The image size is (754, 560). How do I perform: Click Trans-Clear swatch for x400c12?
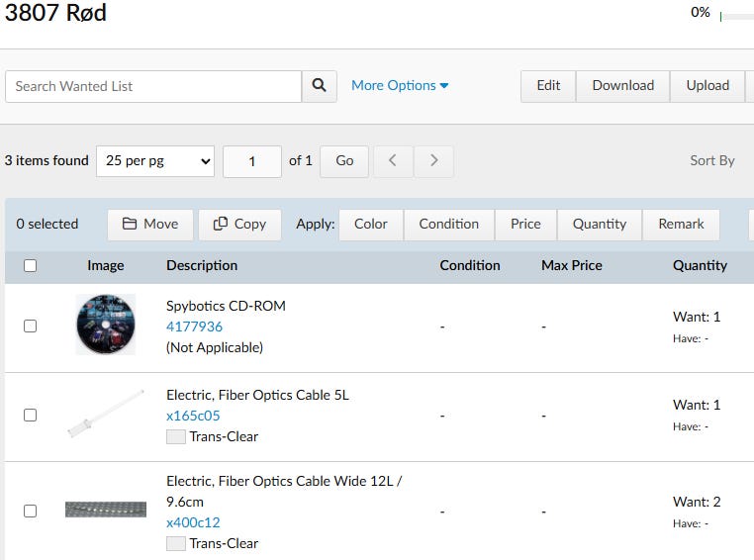click(176, 543)
